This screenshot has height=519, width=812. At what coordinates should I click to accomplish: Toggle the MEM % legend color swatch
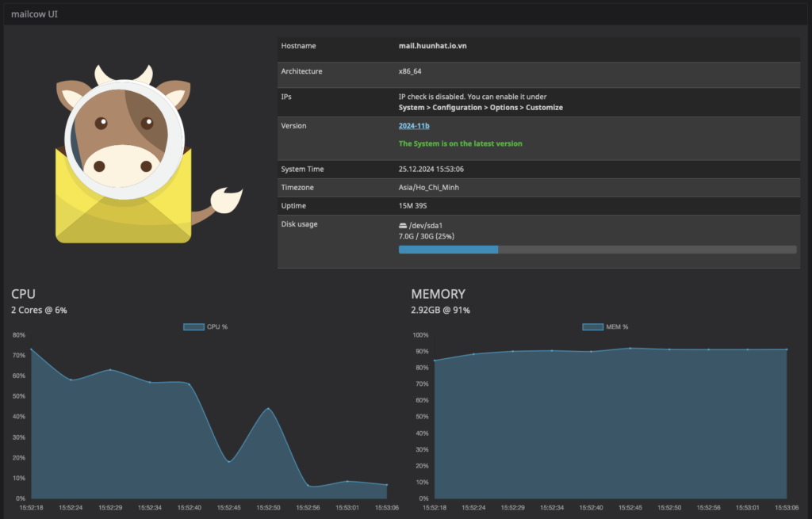tap(593, 326)
